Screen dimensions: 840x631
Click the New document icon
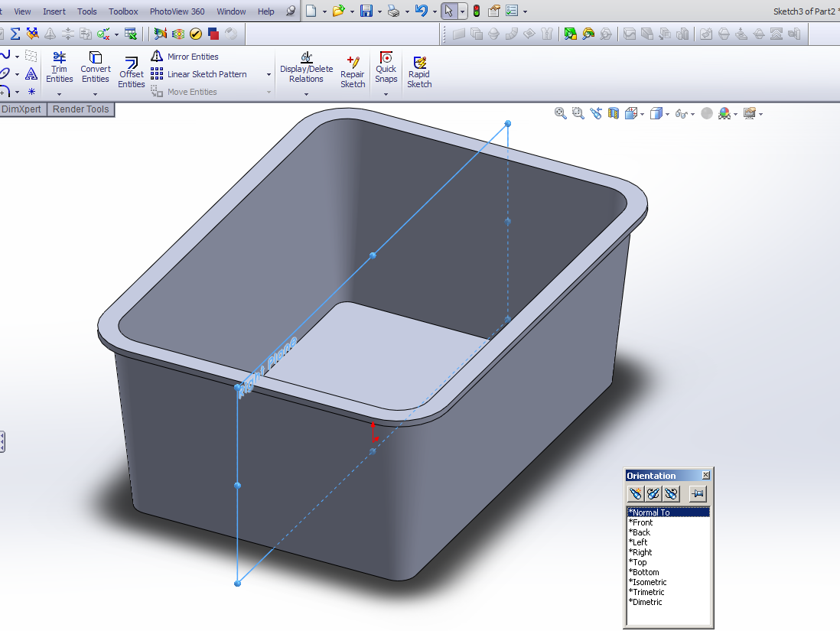coord(311,11)
